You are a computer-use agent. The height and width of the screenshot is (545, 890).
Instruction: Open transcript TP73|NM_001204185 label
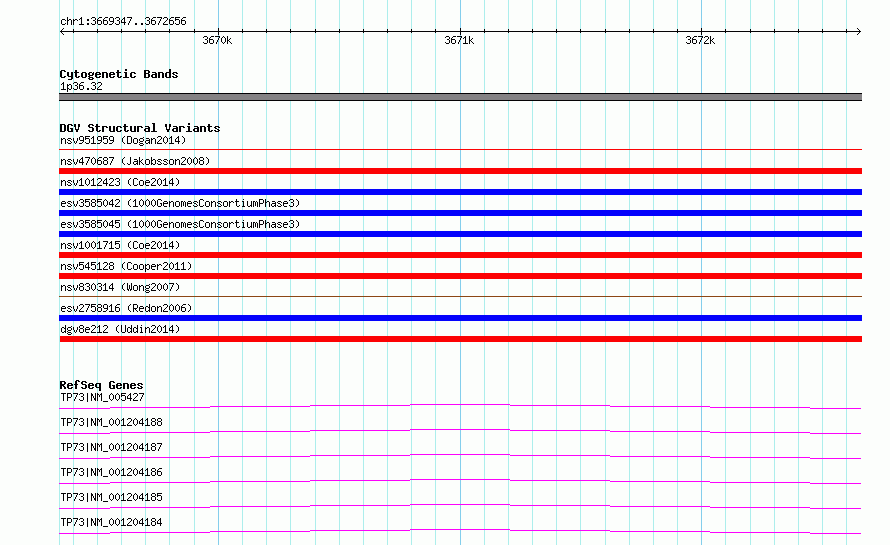click(x=111, y=497)
